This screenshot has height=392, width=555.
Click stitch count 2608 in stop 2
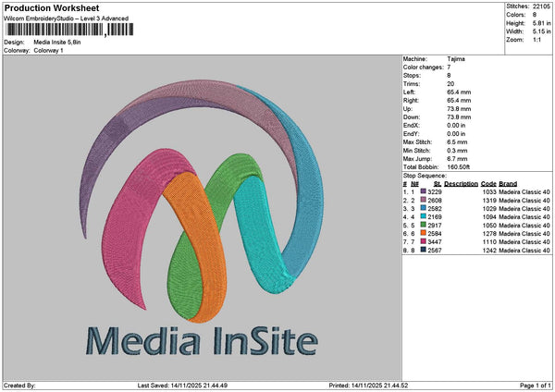(x=435, y=201)
